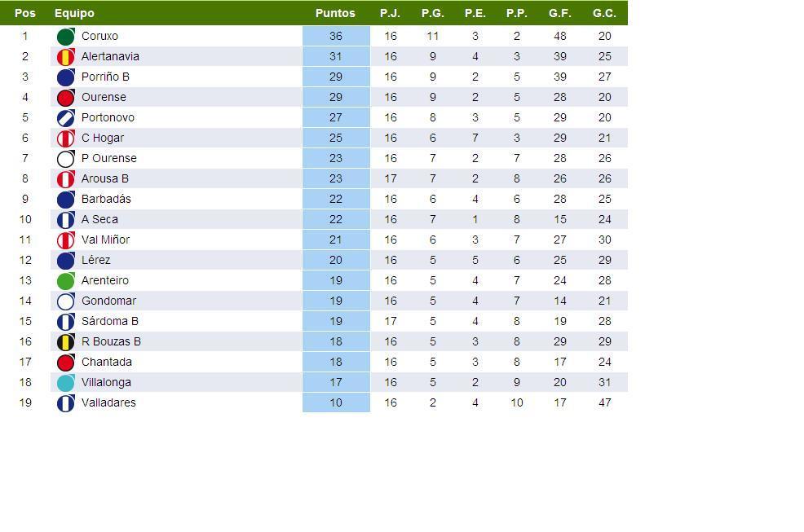
Task: Select the Villalonga light-blue badge
Action: 65,383
